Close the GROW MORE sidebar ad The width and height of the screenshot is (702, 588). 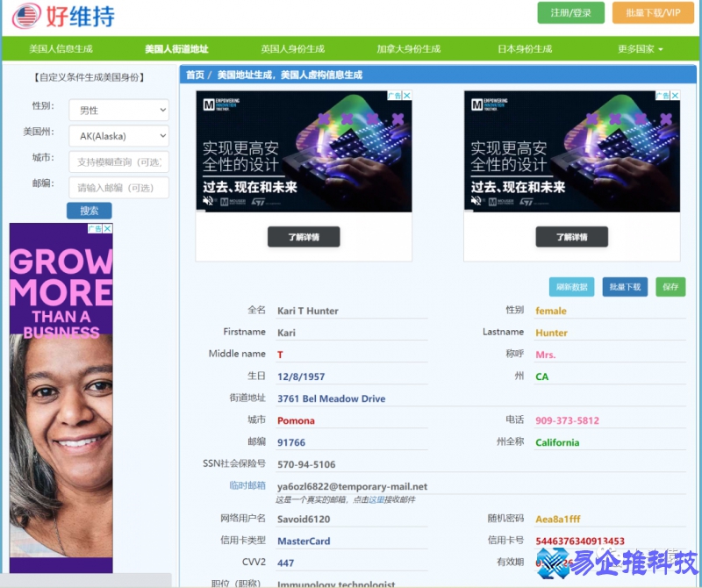(x=107, y=227)
